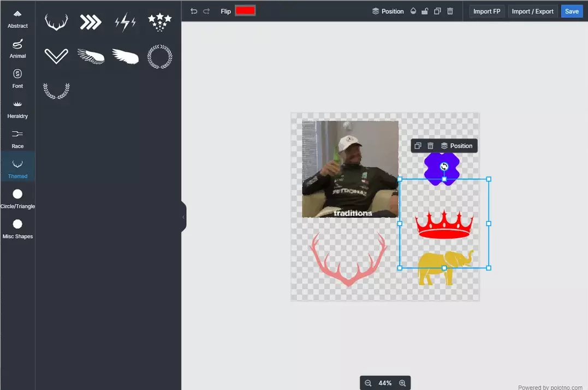Click the duplicate icon in top toolbar
588x390 pixels.
[437, 11]
